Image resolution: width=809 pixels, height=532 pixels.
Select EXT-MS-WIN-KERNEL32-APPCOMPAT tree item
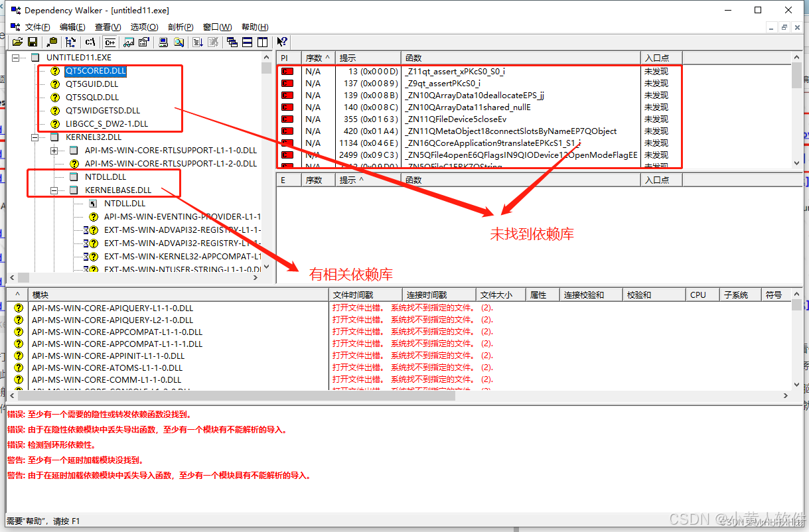coord(182,257)
